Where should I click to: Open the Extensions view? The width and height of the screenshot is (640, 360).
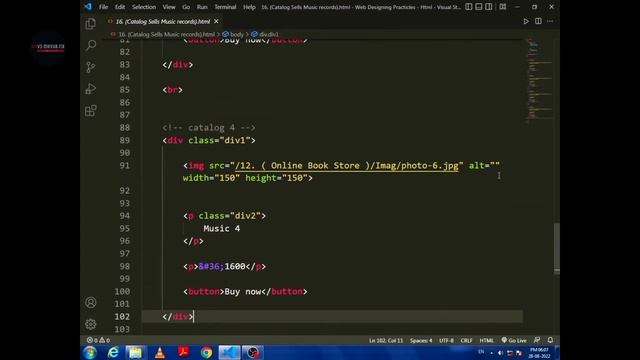pos(91,111)
